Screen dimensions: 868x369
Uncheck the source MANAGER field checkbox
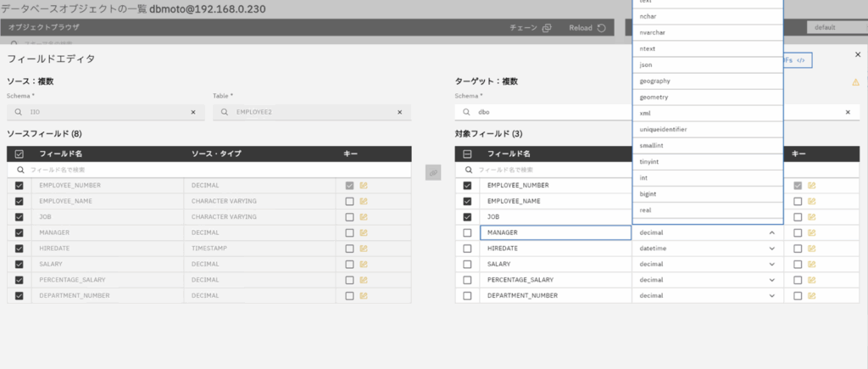tap(19, 232)
